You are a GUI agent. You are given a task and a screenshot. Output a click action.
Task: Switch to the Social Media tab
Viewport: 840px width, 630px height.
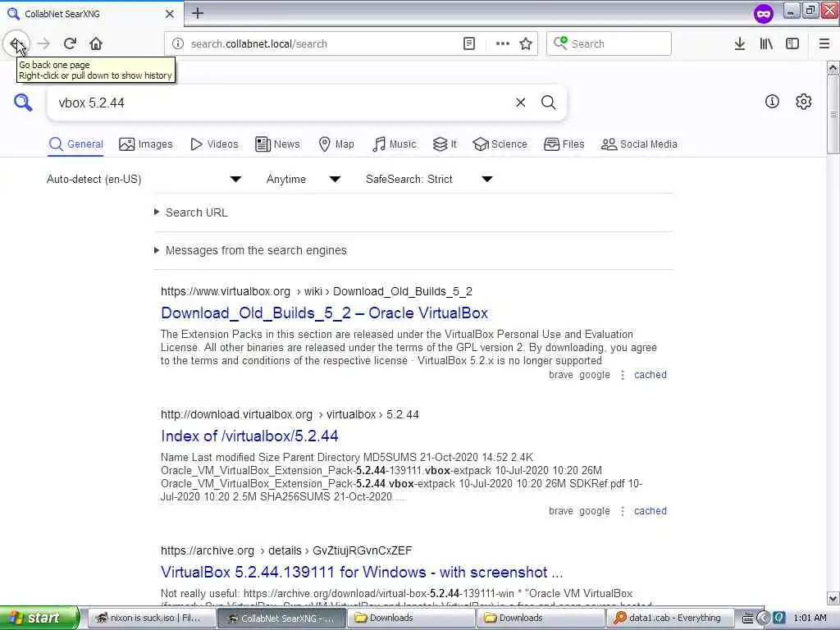point(639,144)
